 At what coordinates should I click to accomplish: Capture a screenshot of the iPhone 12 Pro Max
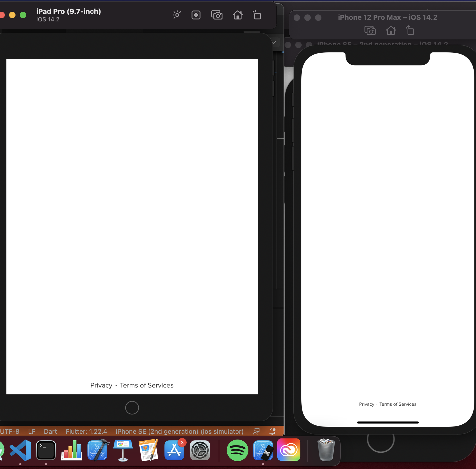coord(370,30)
